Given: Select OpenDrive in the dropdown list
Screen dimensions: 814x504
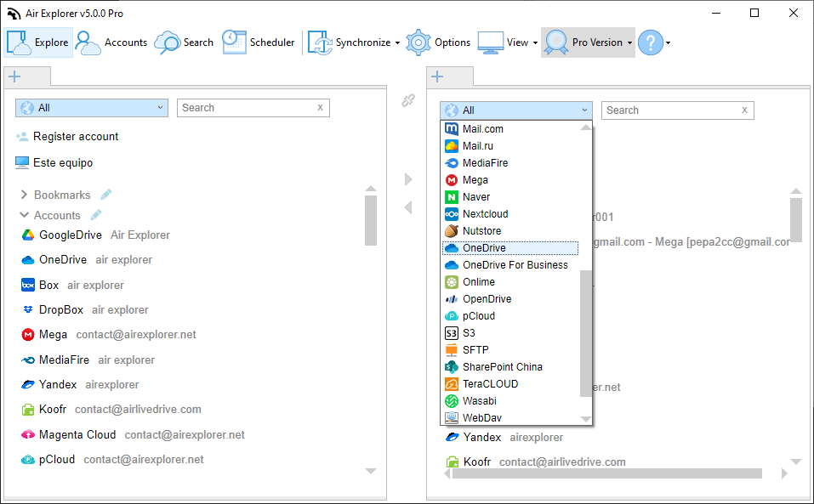Looking at the screenshot, I should click(x=510, y=298).
